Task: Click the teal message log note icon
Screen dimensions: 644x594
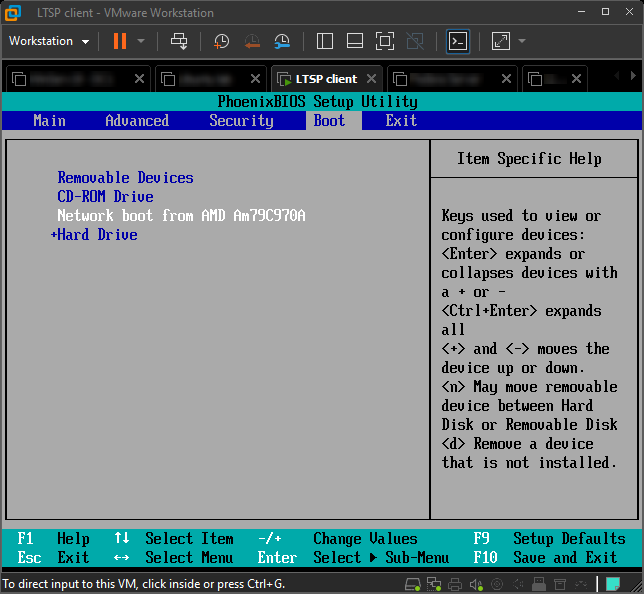Action: [x=613, y=584]
